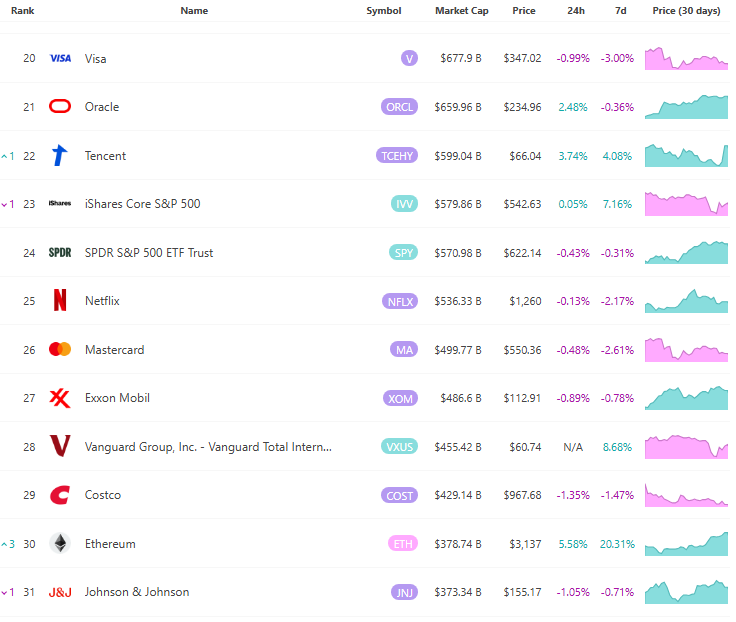The image size is (736, 622).
Task: Click the SPDR logo
Action: coord(60,253)
